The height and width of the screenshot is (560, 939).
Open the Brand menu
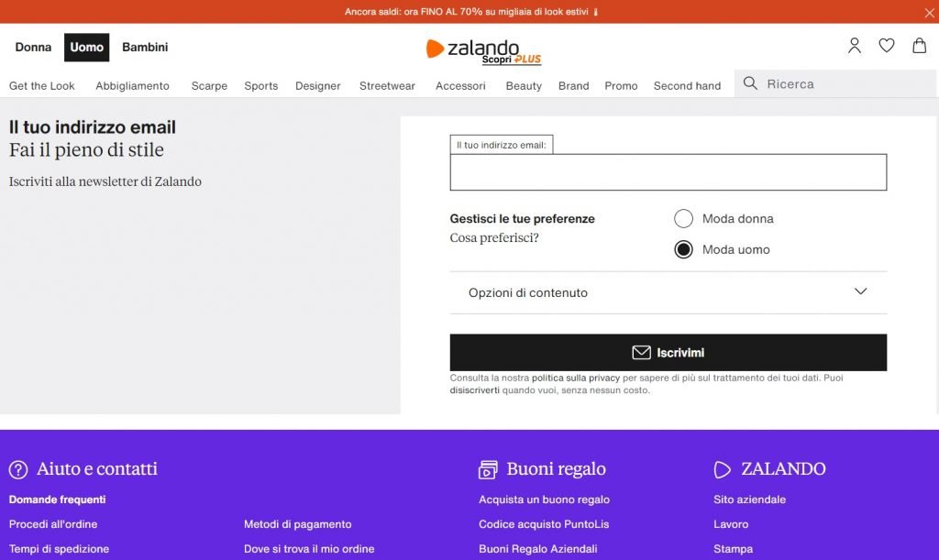click(x=574, y=85)
